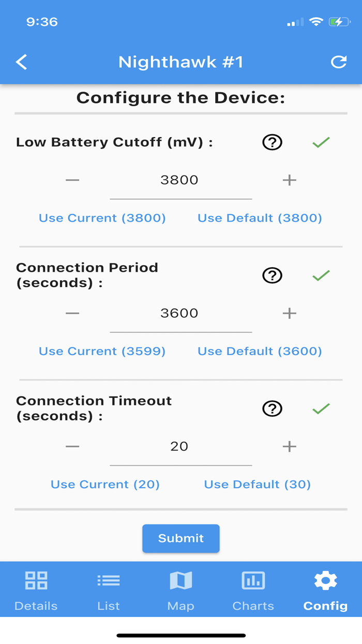Viewport: 362px width, 644px height.
Task: Edit the Low Battery Cutoff value field
Action: point(180,181)
